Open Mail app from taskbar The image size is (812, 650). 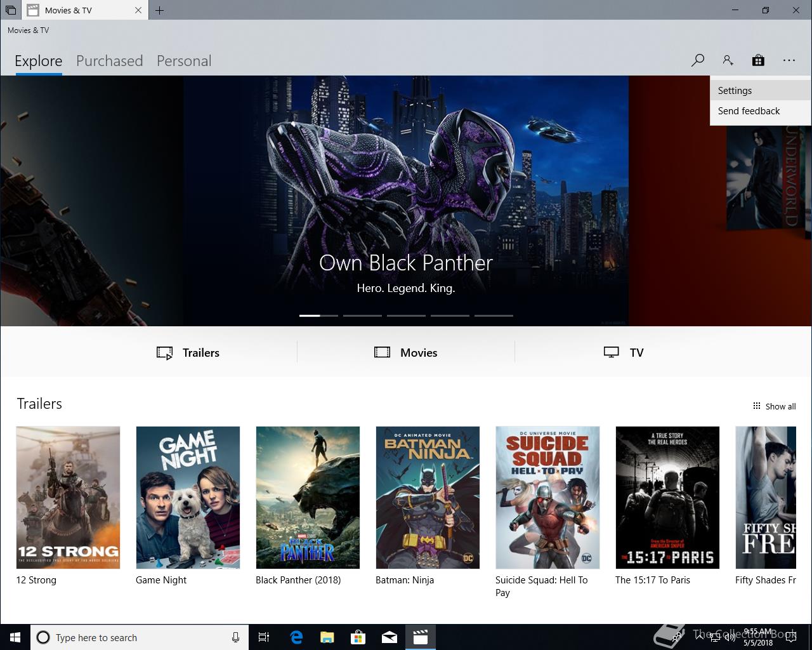(x=390, y=637)
